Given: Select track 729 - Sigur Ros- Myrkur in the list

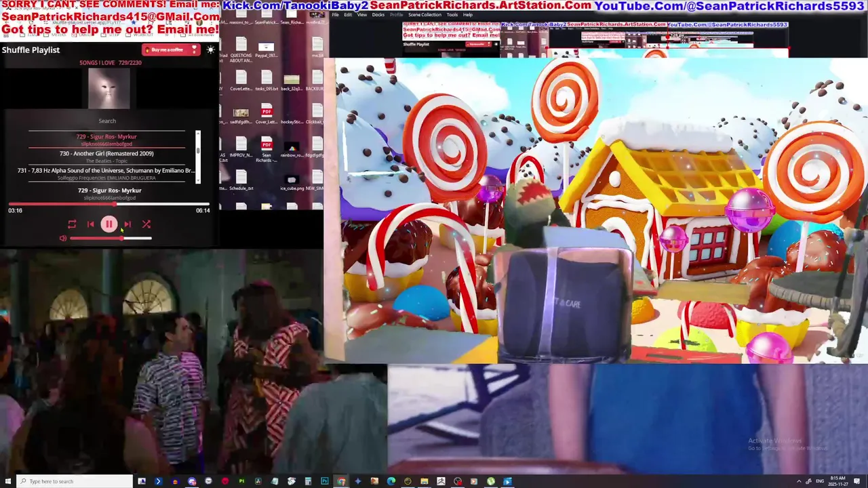Looking at the screenshot, I should pyautogui.click(x=106, y=140).
